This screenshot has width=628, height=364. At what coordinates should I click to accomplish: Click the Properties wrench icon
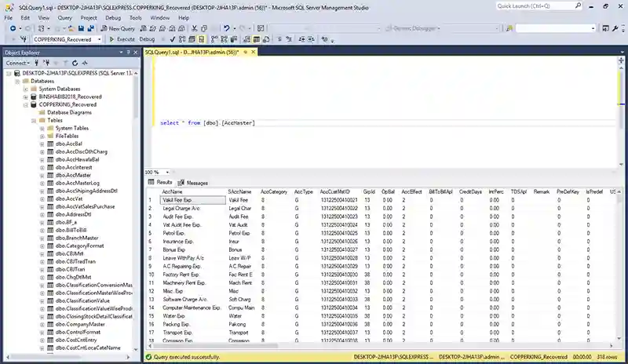click(615, 28)
